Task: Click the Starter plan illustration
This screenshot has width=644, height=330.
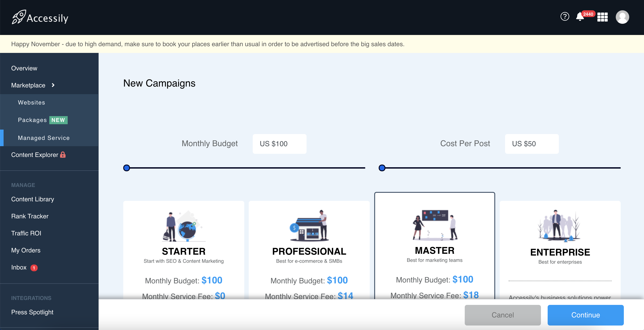Action: point(184,226)
